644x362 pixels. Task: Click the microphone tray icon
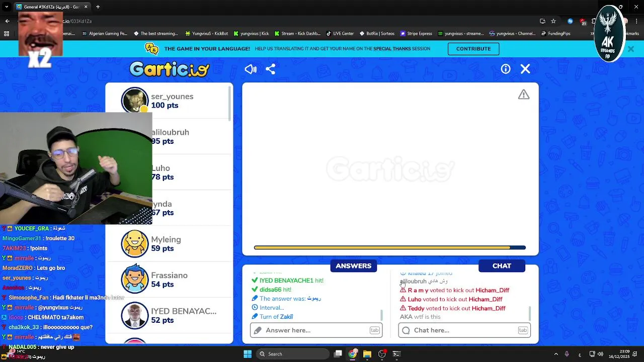(567, 354)
